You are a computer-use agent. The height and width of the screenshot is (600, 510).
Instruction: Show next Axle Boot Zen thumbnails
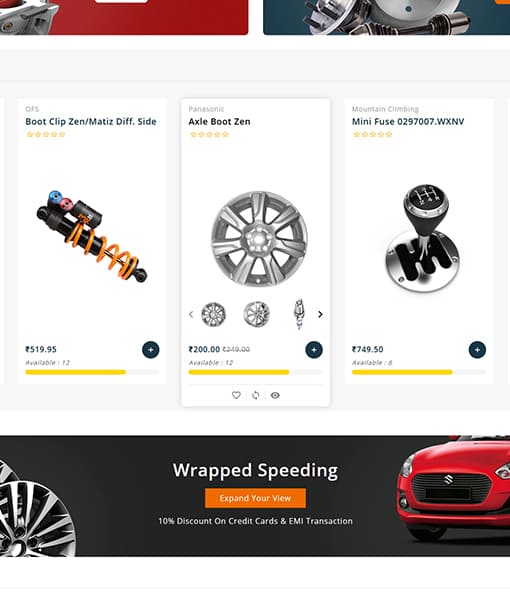click(x=320, y=314)
